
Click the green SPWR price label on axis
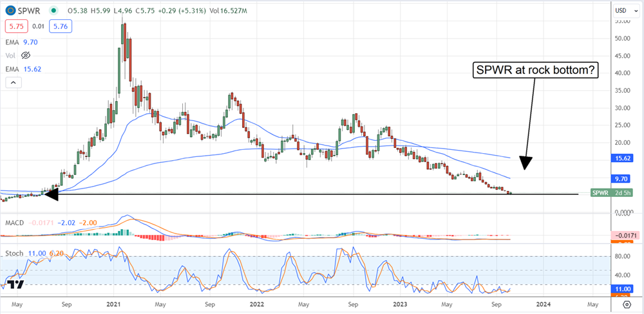point(600,192)
